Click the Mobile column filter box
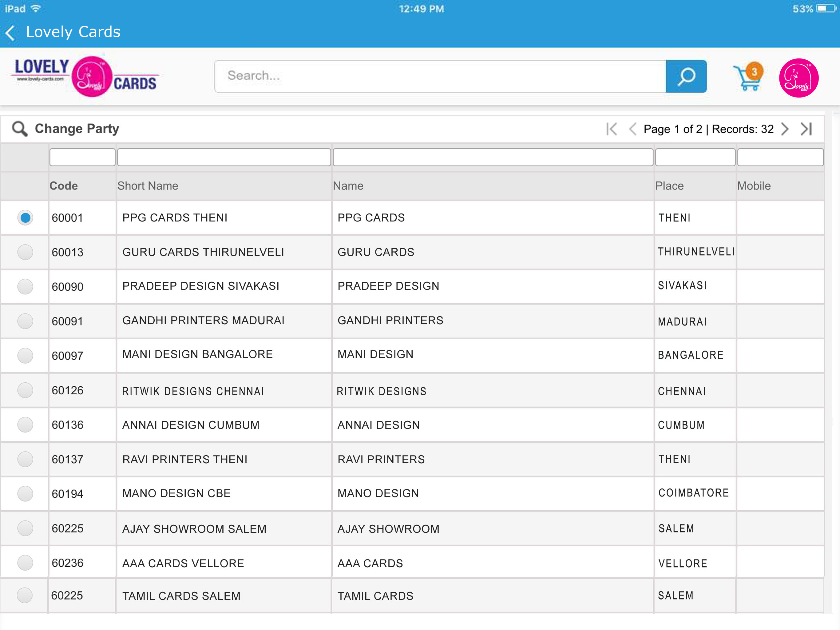Image resolution: width=840 pixels, height=630 pixels. pyautogui.click(x=780, y=157)
